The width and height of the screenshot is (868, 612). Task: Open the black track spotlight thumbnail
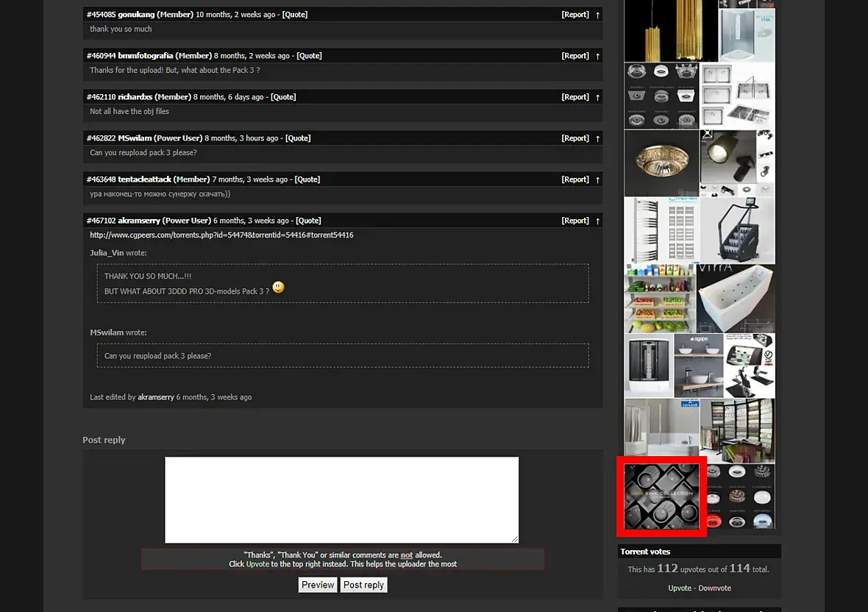(x=737, y=163)
